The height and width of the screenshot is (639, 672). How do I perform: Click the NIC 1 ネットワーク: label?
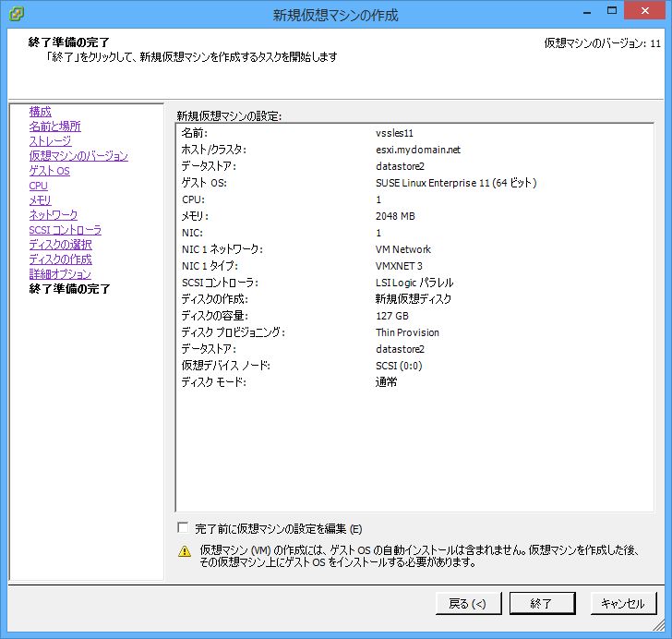(222, 249)
